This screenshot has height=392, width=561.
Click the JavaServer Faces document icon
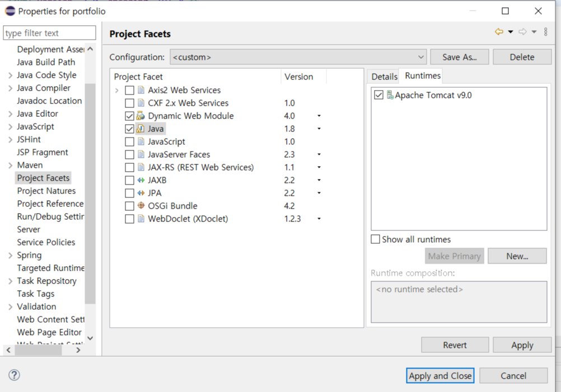click(x=141, y=154)
